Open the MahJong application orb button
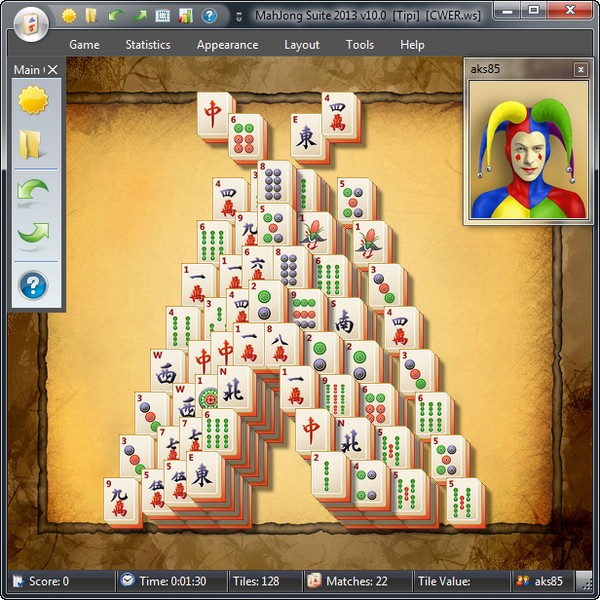 (x=32, y=20)
